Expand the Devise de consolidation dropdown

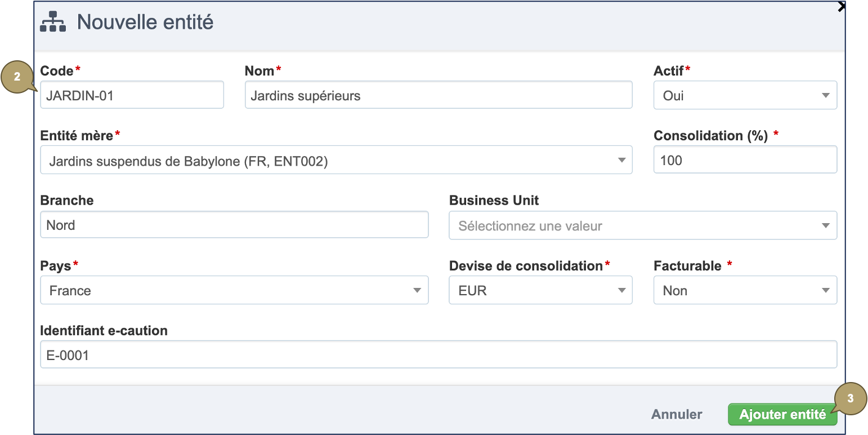(x=540, y=291)
